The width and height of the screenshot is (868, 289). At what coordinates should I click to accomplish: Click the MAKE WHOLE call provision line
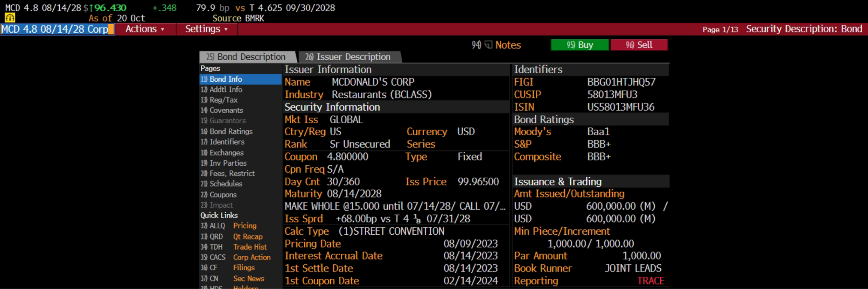(x=395, y=206)
